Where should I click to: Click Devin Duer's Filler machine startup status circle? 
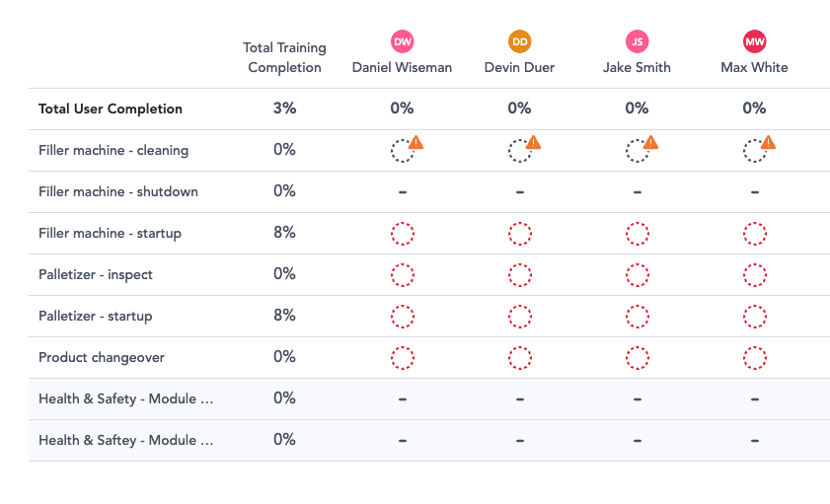click(x=520, y=234)
